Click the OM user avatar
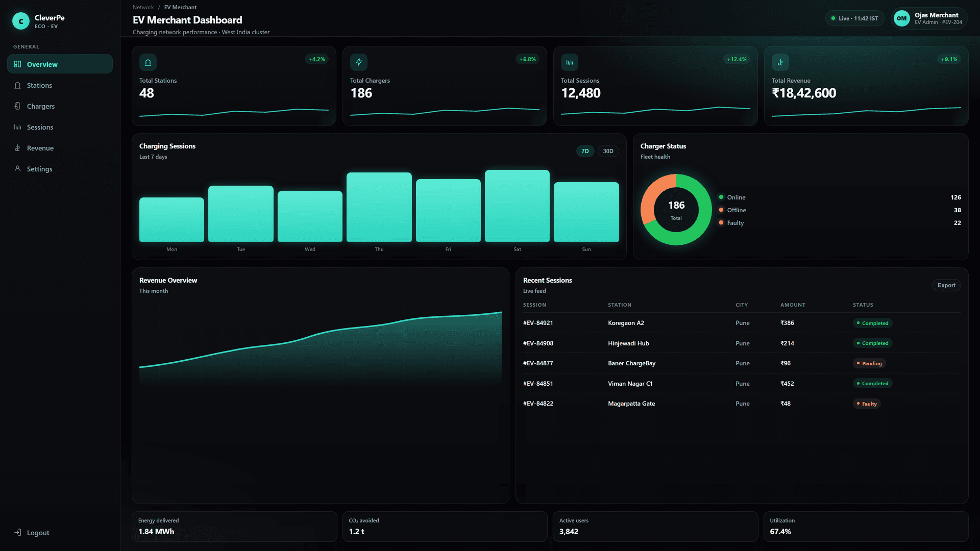Viewport: 980px width, 551px height. (x=902, y=18)
